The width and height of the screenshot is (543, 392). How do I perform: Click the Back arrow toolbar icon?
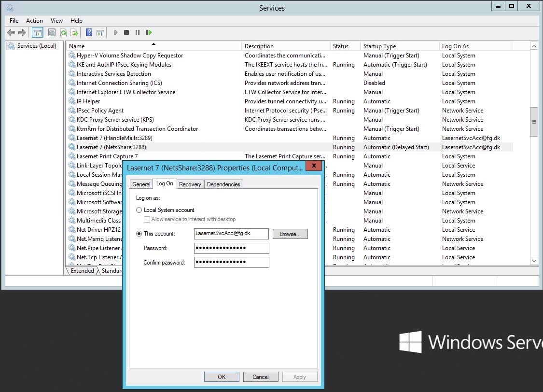[11, 33]
